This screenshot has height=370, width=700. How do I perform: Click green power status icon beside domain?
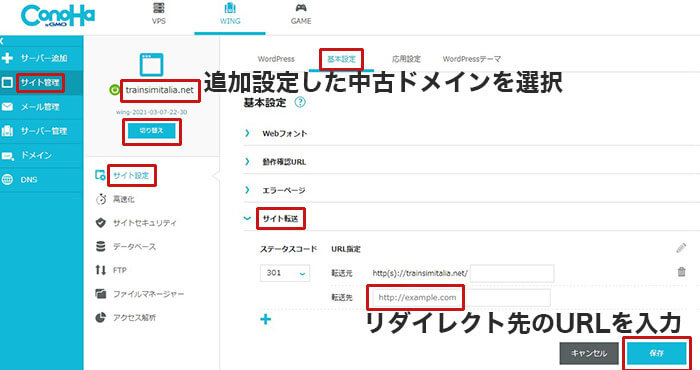114,90
